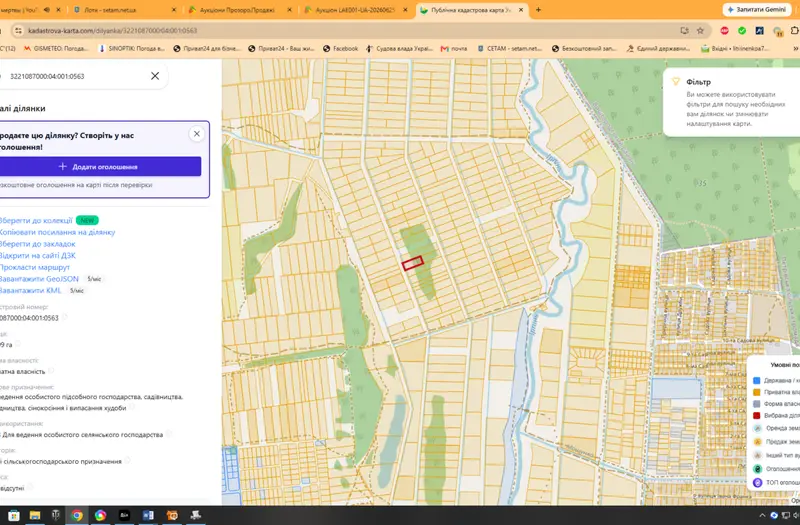Click the Оренда землі legend icon
800x525 pixels.
pyautogui.click(x=757, y=429)
